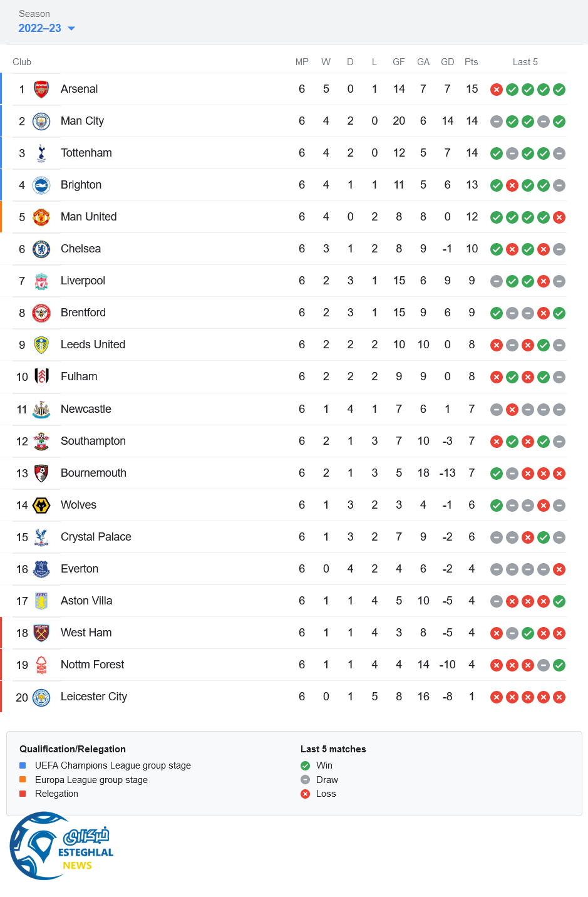Select the Last 5 column header
Screen dimensions: 588x897
[x=525, y=62]
